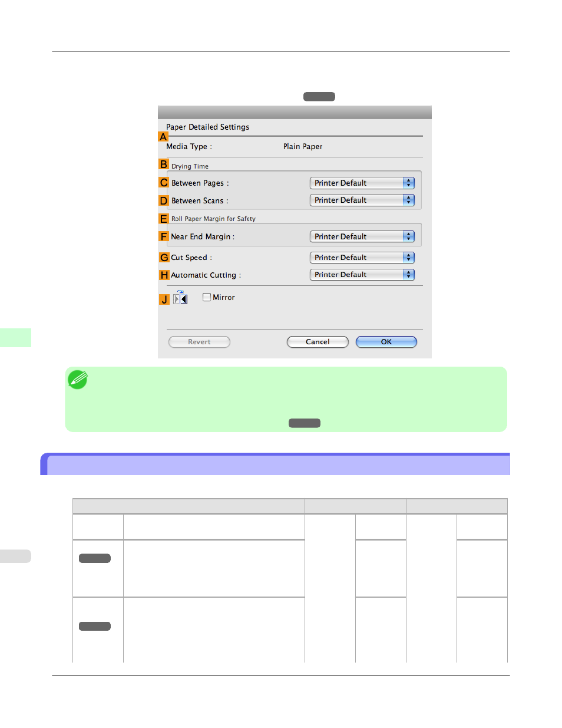Click the Plain Paper media type value
This screenshot has height=728, width=562.
pyautogui.click(x=303, y=146)
